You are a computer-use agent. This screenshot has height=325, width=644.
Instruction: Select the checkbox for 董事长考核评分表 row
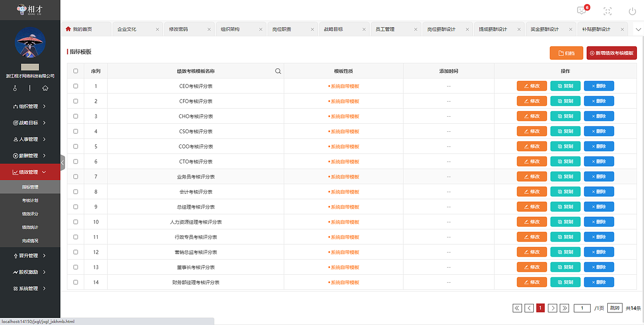(x=75, y=267)
